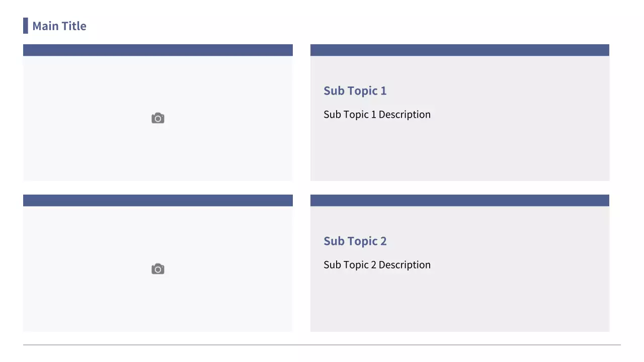Click the camera icon in the top image placeholder
The height and width of the screenshot is (362, 644).
click(x=158, y=118)
